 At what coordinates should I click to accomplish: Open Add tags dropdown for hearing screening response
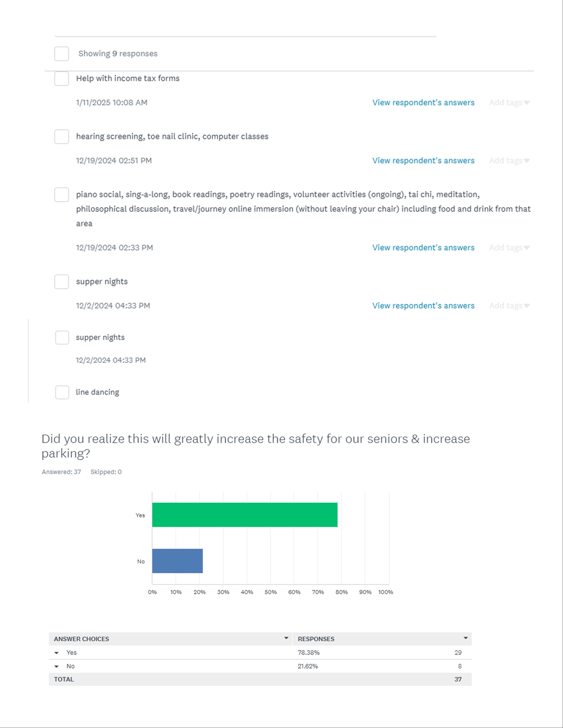509,161
